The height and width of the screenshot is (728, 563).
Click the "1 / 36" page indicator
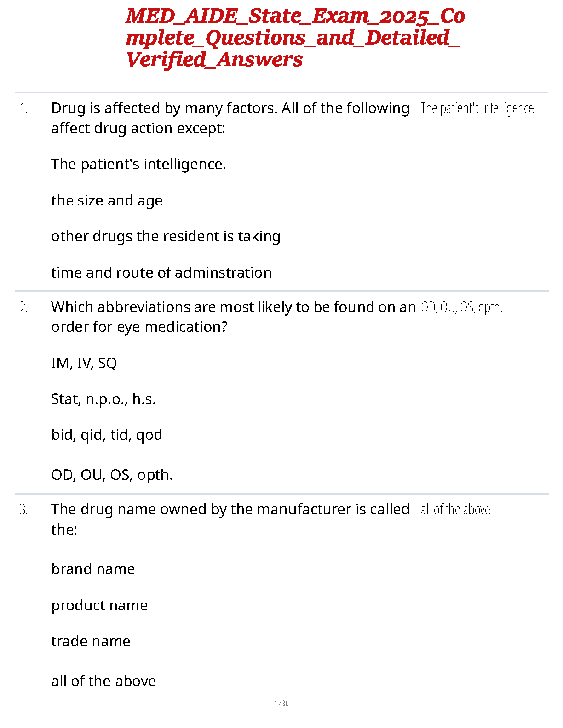click(281, 703)
